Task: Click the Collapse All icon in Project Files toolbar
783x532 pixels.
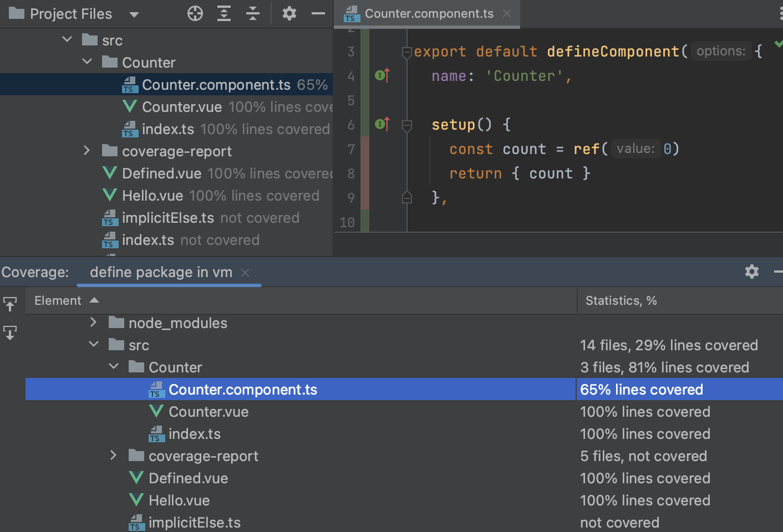Action: 252,13
